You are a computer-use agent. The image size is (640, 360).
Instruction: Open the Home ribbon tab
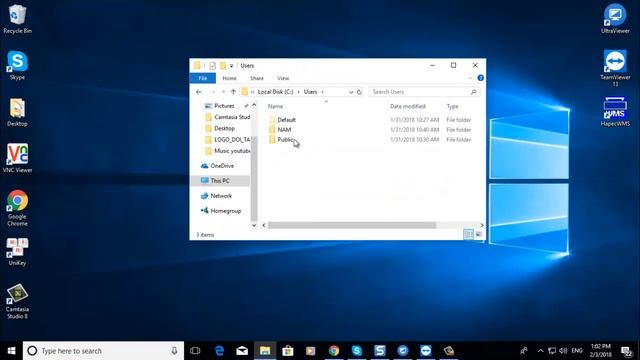229,78
